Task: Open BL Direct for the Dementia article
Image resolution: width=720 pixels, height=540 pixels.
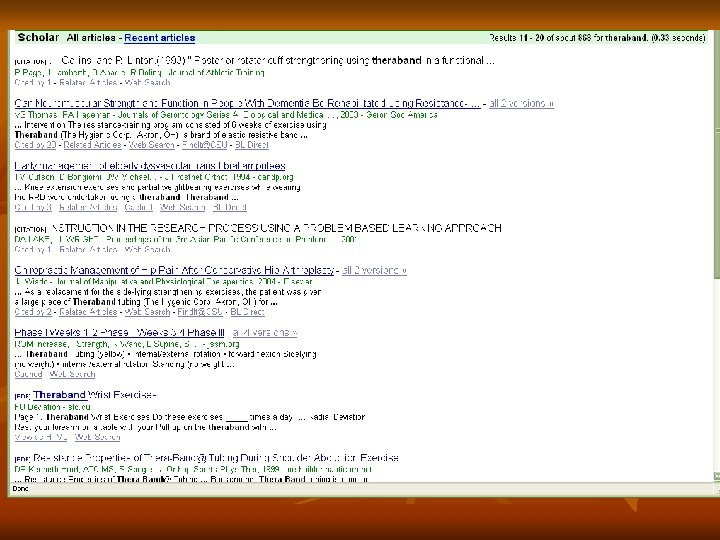Action: click(x=252, y=145)
